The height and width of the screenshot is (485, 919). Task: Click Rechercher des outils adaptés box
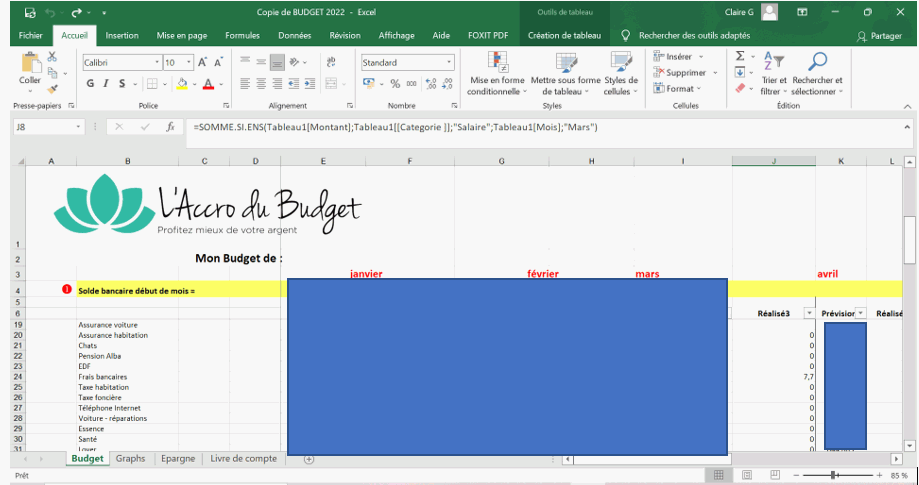[694, 35]
